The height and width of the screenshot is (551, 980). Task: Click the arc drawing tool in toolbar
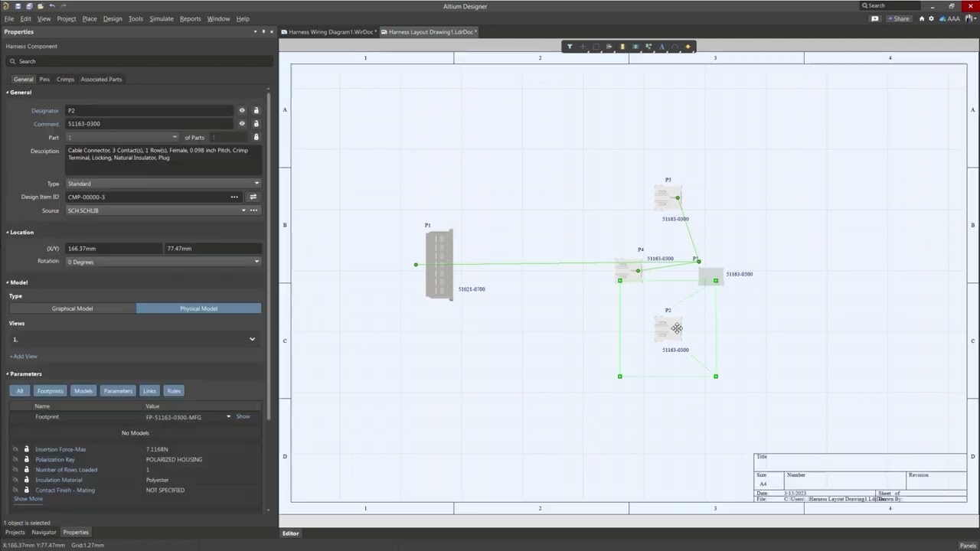pyautogui.click(x=675, y=47)
